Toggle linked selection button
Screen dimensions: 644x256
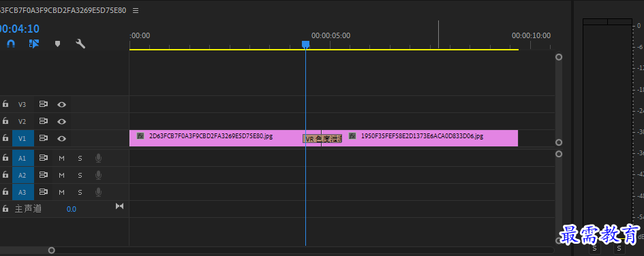point(33,44)
